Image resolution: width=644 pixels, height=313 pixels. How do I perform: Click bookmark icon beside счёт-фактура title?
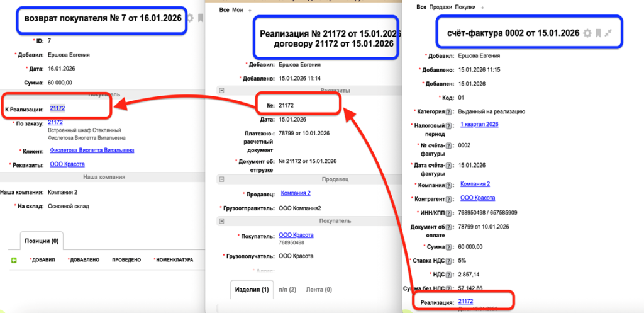[598, 33]
